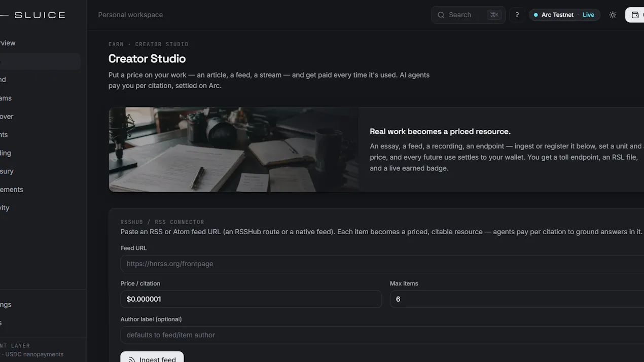Click the Max items field

point(517,299)
